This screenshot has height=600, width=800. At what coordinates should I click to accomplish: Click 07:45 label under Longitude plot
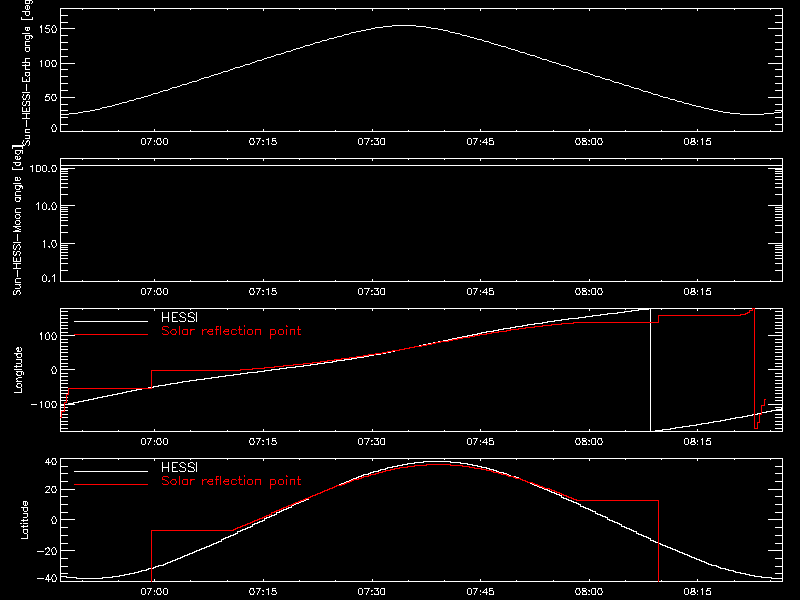click(480, 442)
